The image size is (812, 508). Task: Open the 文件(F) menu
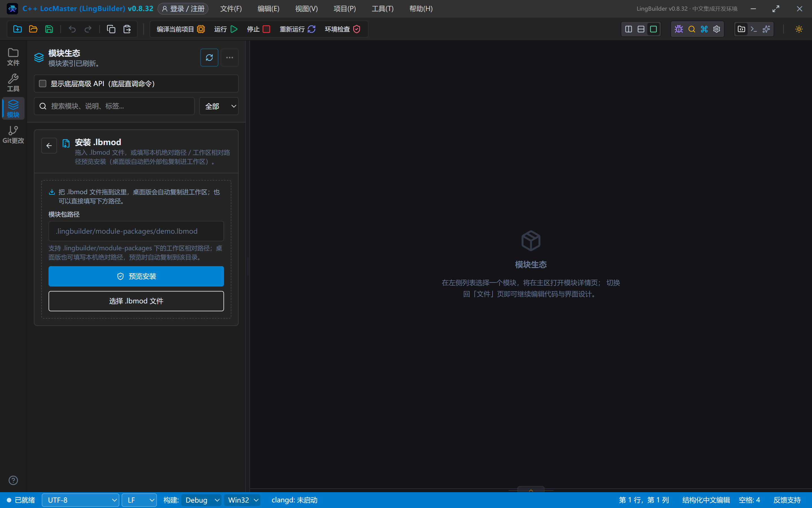[x=231, y=9]
